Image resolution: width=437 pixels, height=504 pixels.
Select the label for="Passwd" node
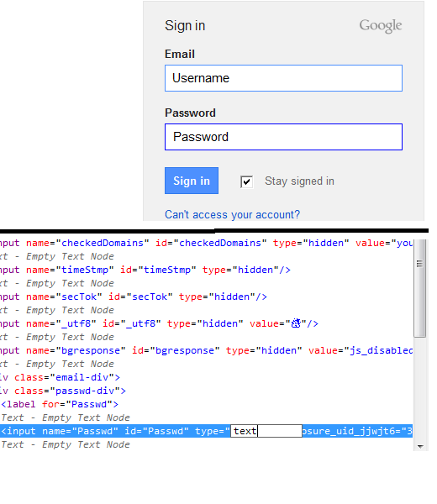[60, 404]
